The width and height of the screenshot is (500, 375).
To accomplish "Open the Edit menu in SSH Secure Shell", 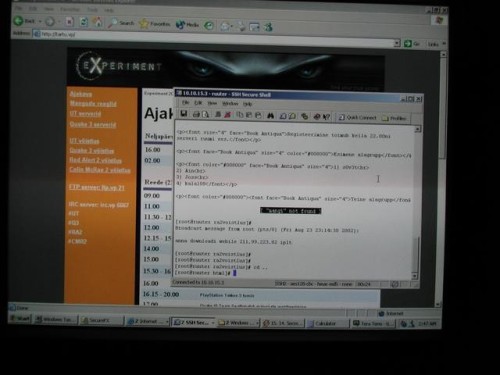I will pyautogui.click(x=198, y=103).
